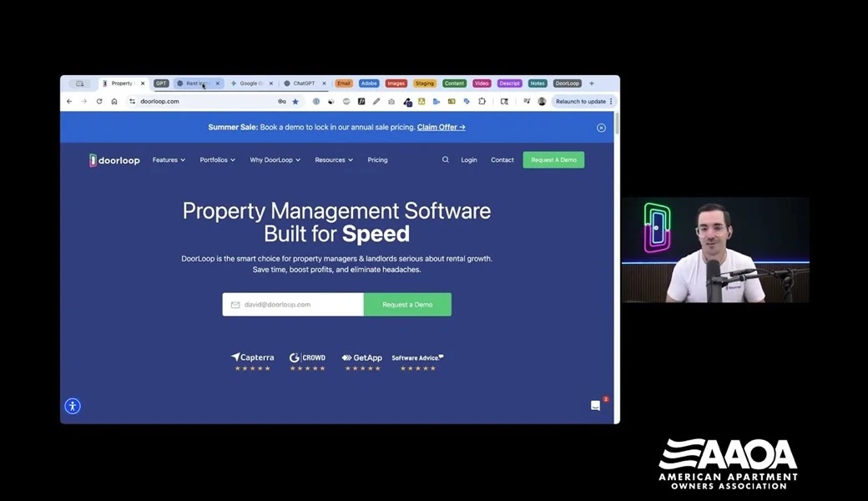Viewport: 868px width, 501px height.
Task: Close the ChatGPT tab
Action: (x=324, y=83)
